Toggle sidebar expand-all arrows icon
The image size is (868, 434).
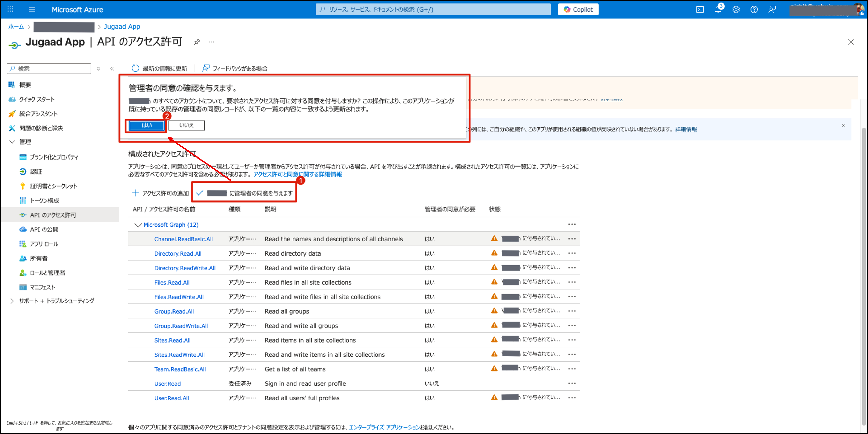98,68
